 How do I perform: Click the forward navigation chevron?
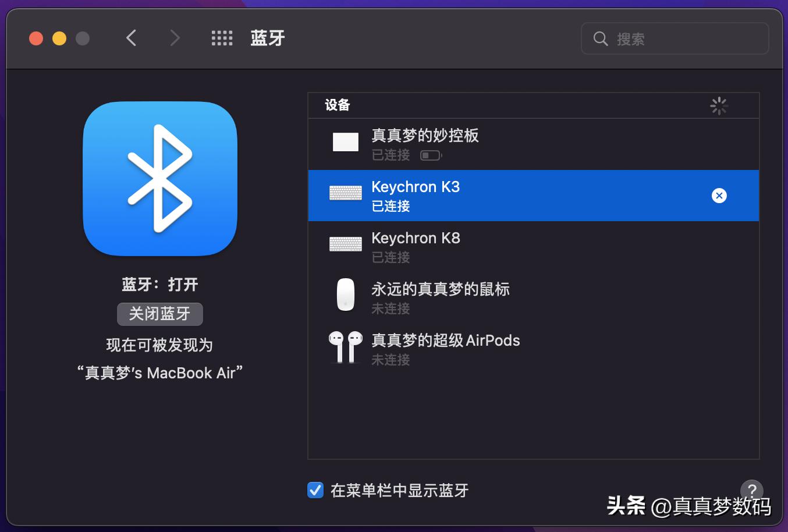point(175,37)
